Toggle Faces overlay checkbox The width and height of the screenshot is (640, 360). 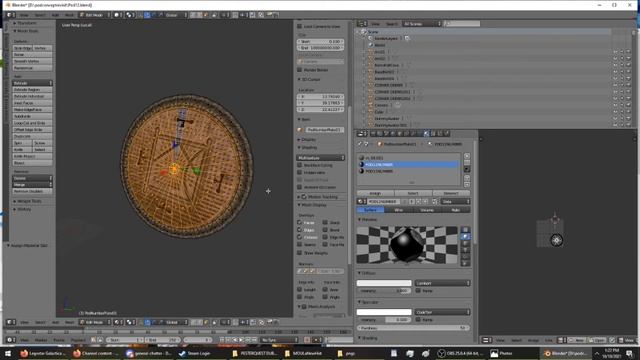(300, 222)
